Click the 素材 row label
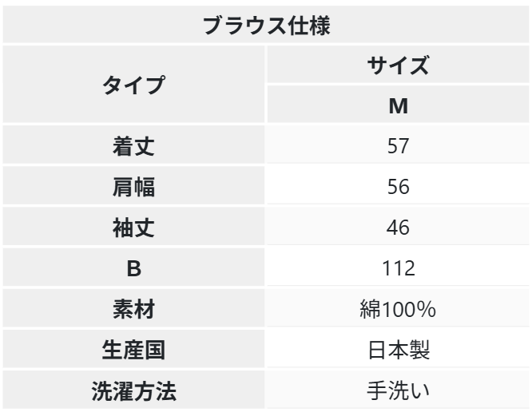The width and height of the screenshot is (532, 412). [x=134, y=310]
